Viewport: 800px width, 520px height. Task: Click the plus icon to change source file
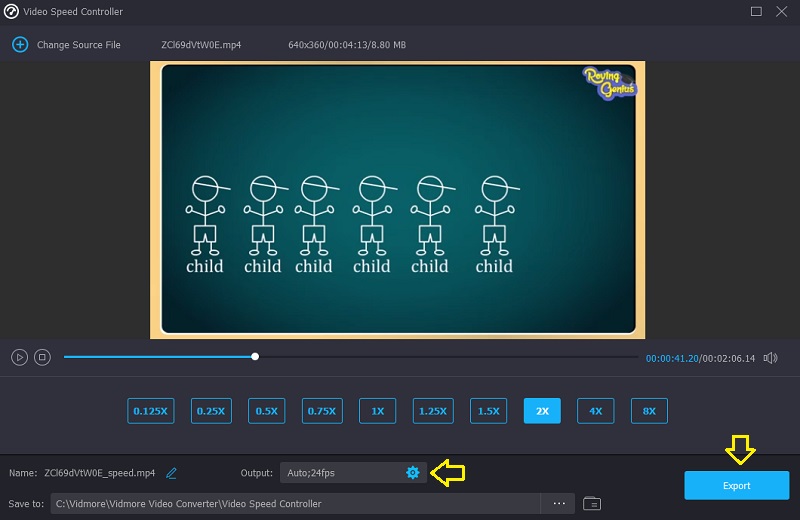[20, 45]
